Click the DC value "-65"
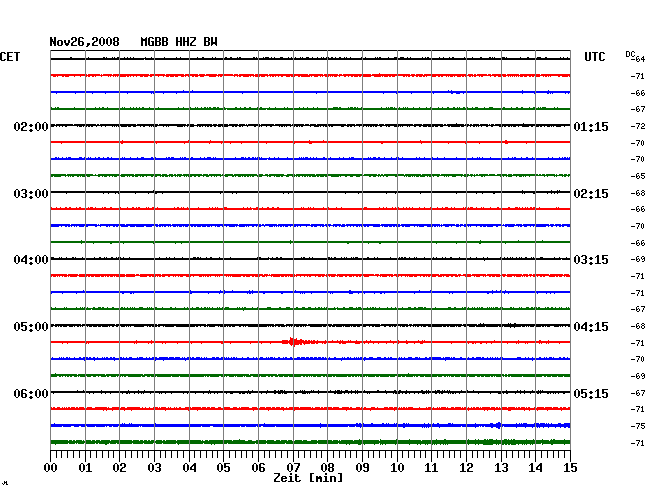This screenshot has height=494, width=650. (638, 176)
